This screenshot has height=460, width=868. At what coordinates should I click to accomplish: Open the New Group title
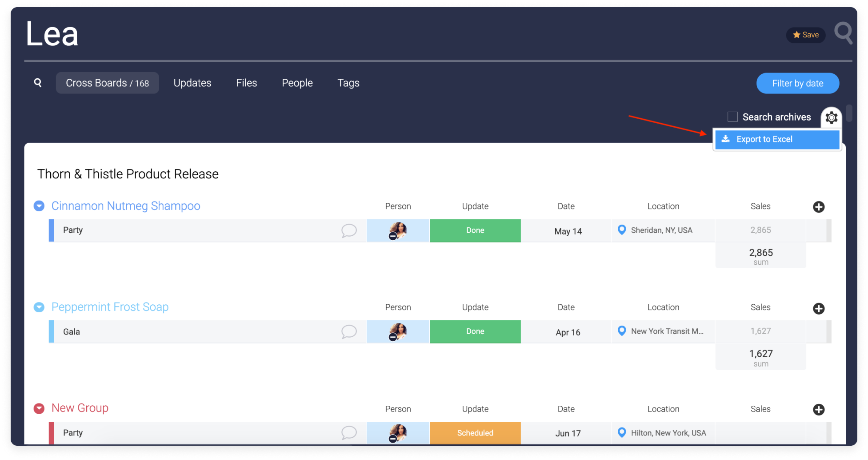tap(80, 408)
